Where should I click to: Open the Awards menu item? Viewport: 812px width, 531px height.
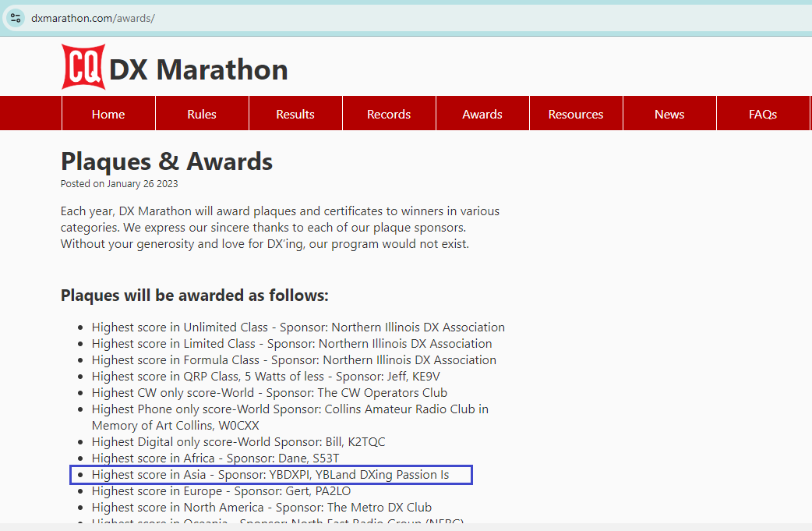[x=482, y=114]
